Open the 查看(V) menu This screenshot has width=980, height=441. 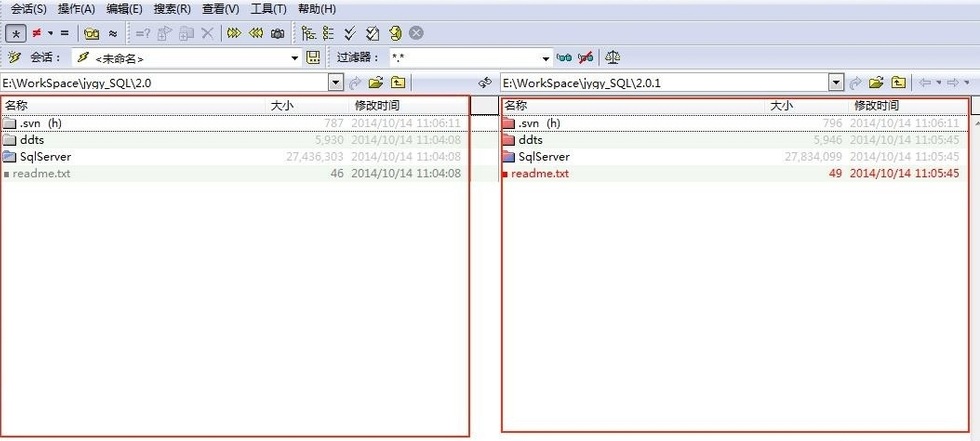[x=221, y=9]
